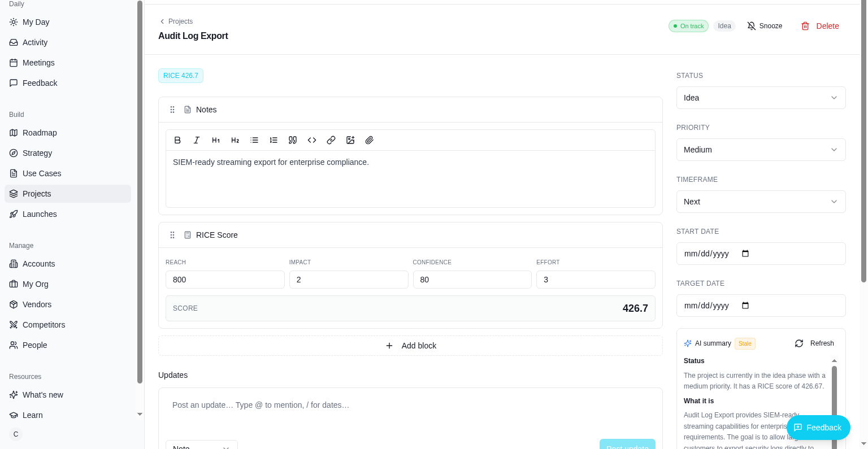Apply bold formatting in Notes toolbar

[177, 140]
